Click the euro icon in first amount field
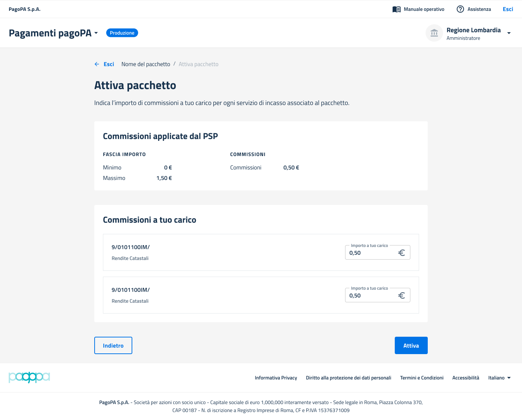 tap(401, 253)
